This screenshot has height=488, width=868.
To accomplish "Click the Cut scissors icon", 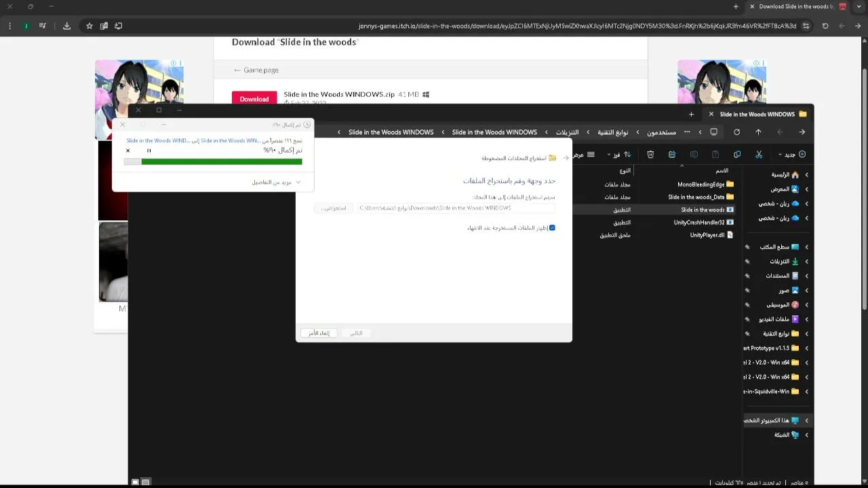I will (x=759, y=155).
